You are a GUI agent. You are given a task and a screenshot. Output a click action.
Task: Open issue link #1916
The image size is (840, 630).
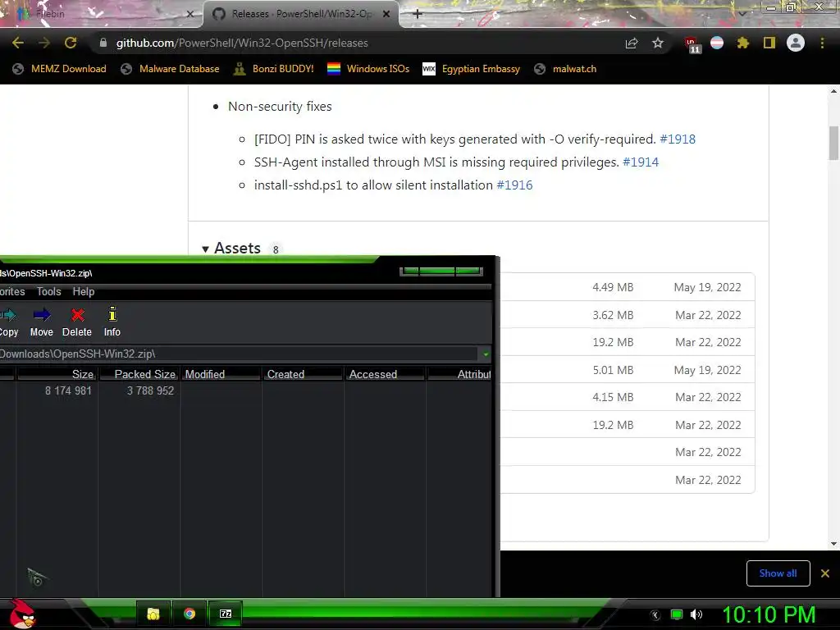(x=515, y=185)
